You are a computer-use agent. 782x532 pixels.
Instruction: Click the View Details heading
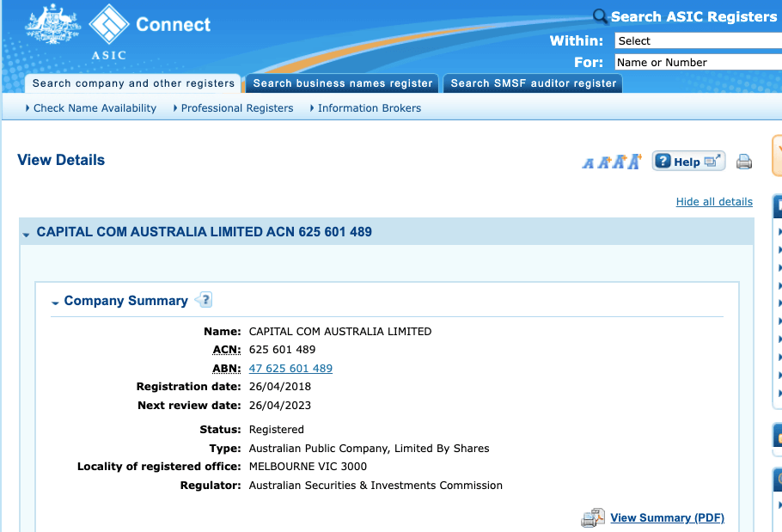click(x=61, y=160)
